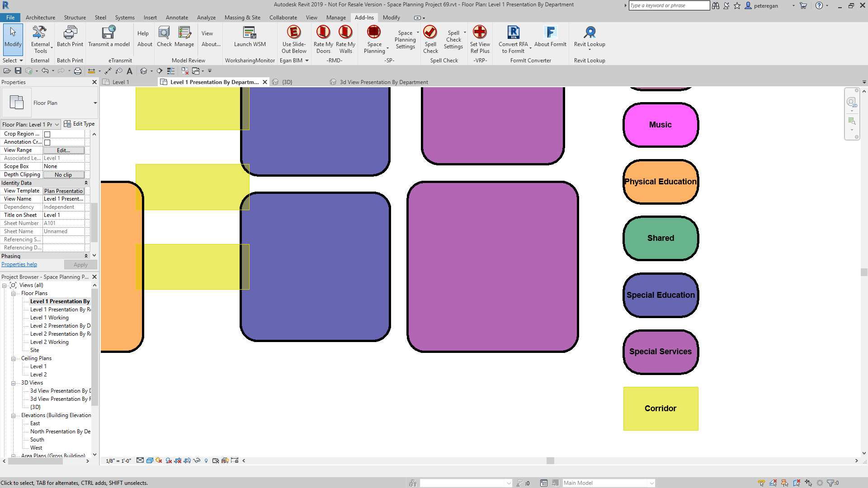Click the View Range Edit button
The width and height of the screenshot is (868, 488).
pos(63,150)
